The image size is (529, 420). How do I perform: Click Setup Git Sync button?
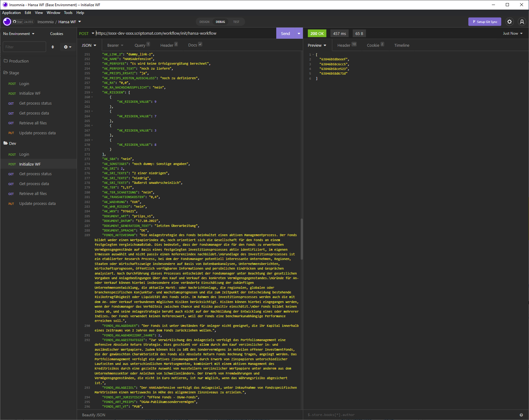pyautogui.click(x=485, y=22)
